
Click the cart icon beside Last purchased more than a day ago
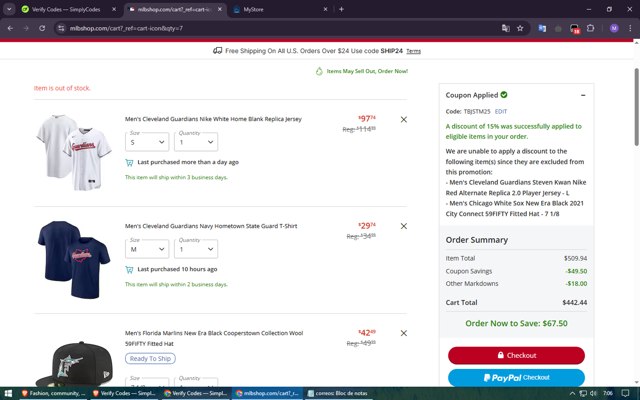[x=129, y=162]
